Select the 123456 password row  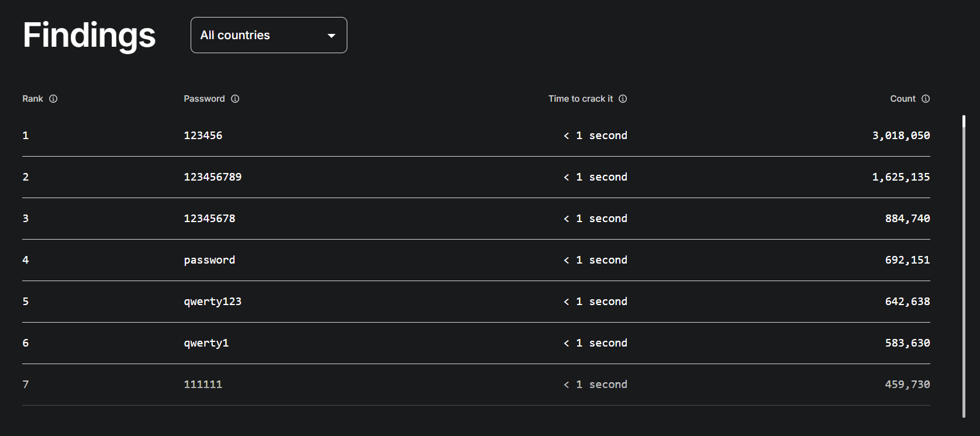[x=476, y=136]
